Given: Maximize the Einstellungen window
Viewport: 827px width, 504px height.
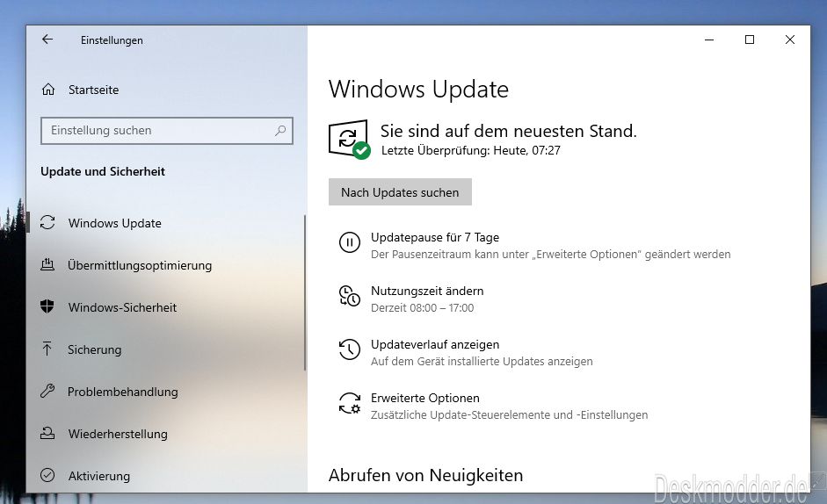Looking at the screenshot, I should pyautogui.click(x=749, y=40).
